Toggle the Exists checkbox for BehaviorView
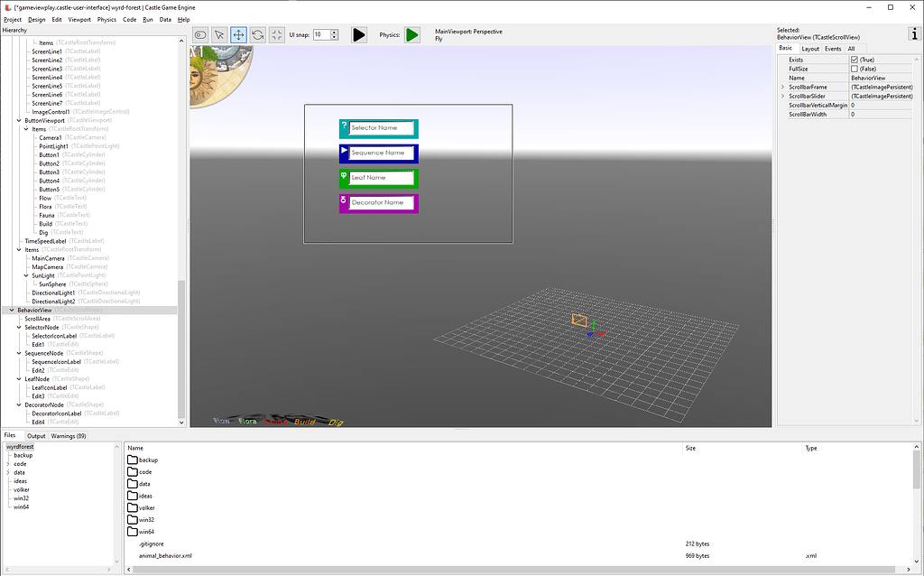The width and height of the screenshot is (924, 576). [855, 60]
